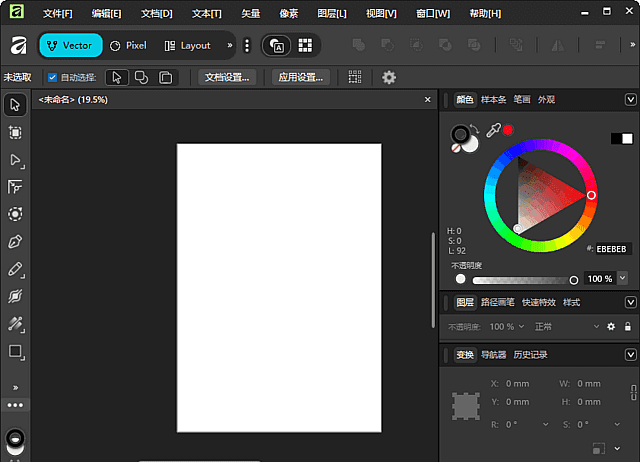The image size is (640, 462).
Task: Expand the top toolbar overflow chevron
Action: [x=632, y=44]
